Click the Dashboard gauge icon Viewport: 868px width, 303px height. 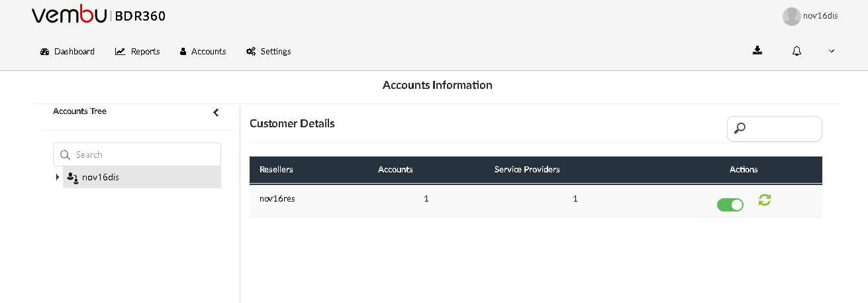(x=45, y=52)
